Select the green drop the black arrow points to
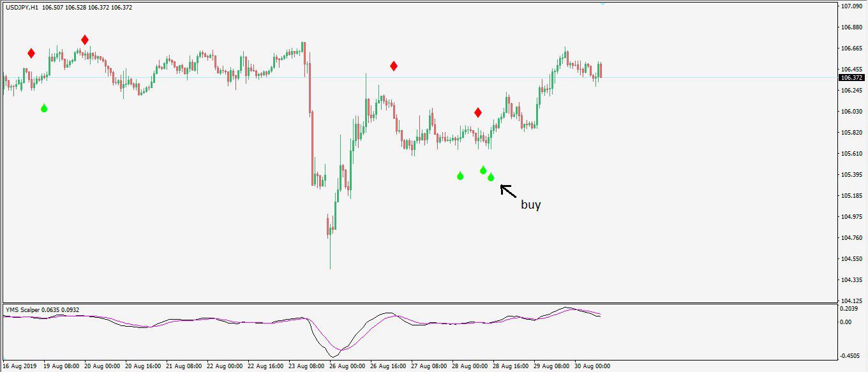Image resolution: width=868 pixels, height=372 pixels. 491,177
